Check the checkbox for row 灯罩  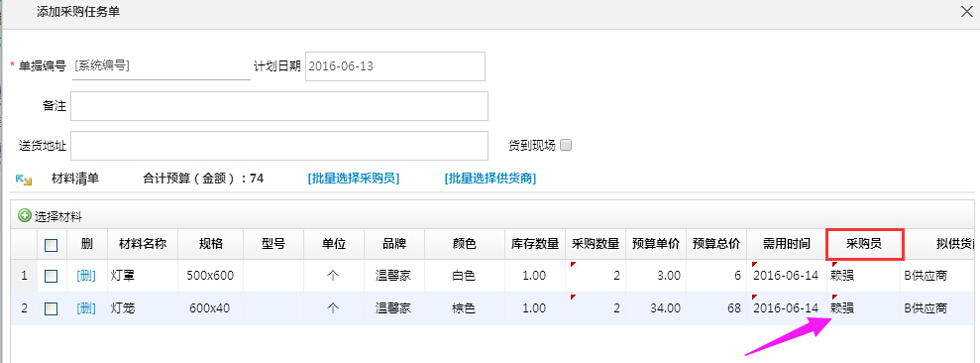52,276
